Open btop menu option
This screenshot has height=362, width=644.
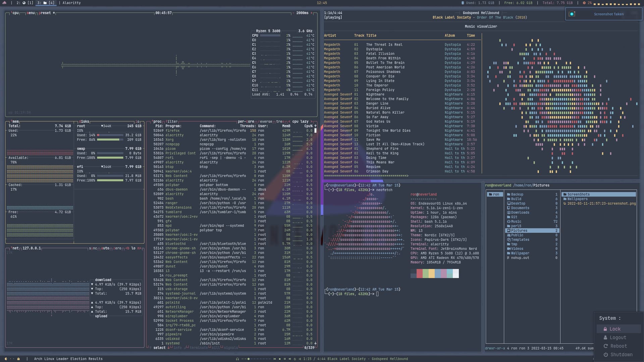(x=31, y=13)
